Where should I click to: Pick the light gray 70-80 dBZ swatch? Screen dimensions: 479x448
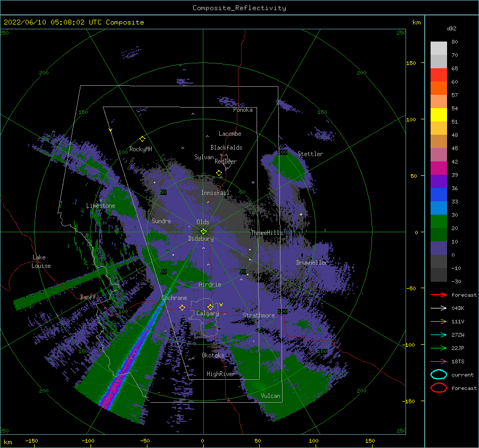439,48
